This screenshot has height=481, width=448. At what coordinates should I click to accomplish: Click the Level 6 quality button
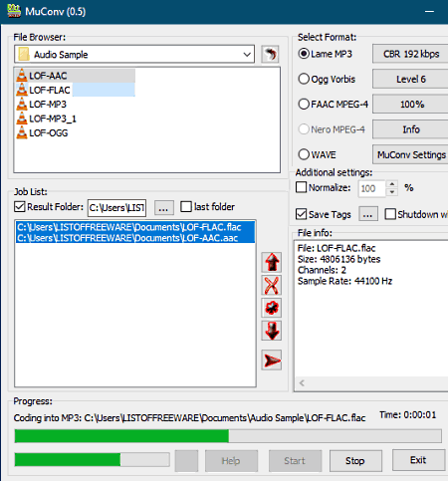tap(411, 79)
